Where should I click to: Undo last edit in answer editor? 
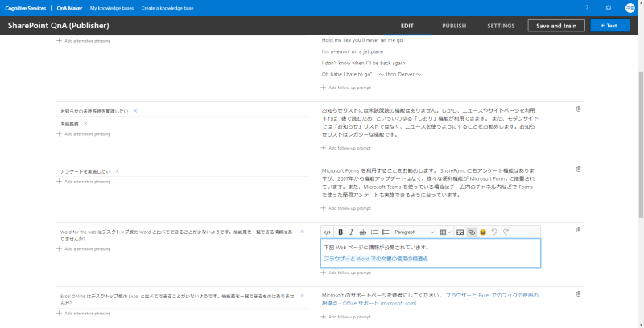tap(494, 232)
